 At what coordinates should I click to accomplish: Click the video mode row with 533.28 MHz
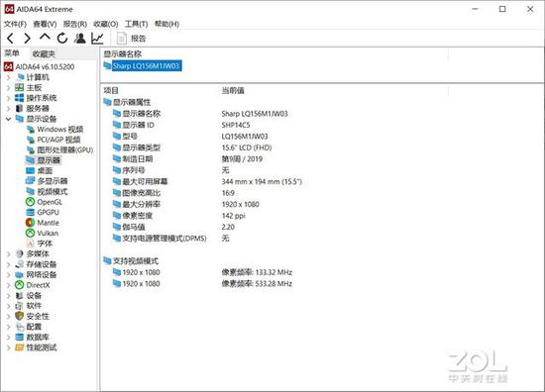pos(202,284)
